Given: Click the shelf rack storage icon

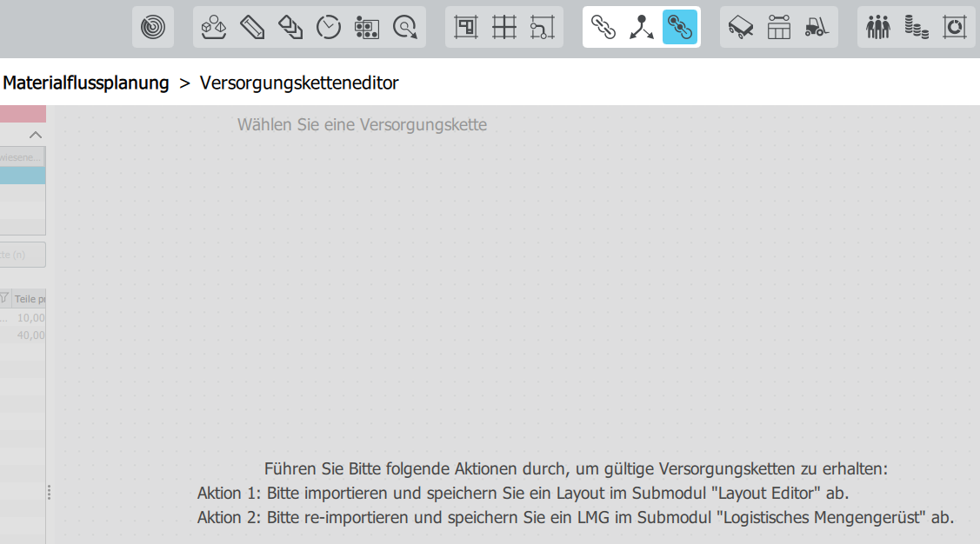Looking at the screenshot, I should point(779,28).
